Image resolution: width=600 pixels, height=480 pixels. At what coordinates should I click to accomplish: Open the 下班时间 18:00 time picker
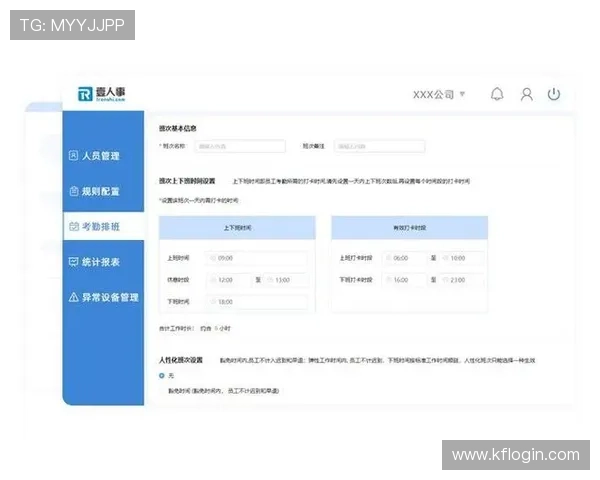point(256,302)
